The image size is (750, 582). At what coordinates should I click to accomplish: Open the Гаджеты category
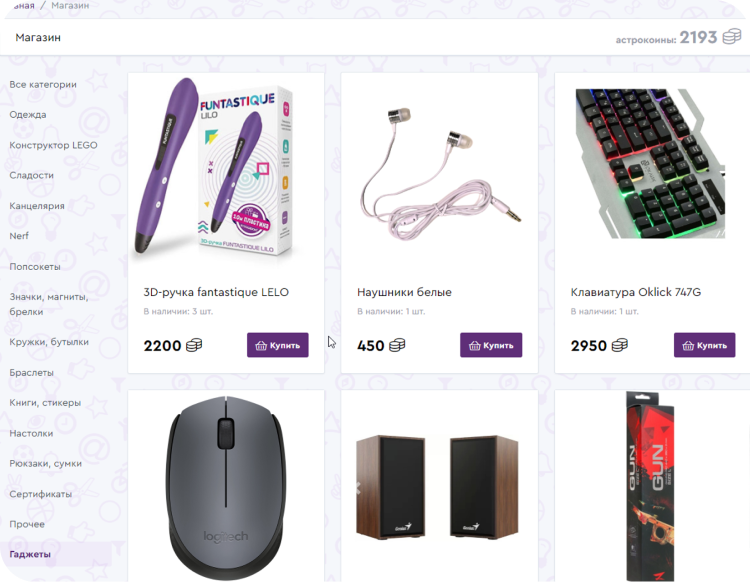30,554
